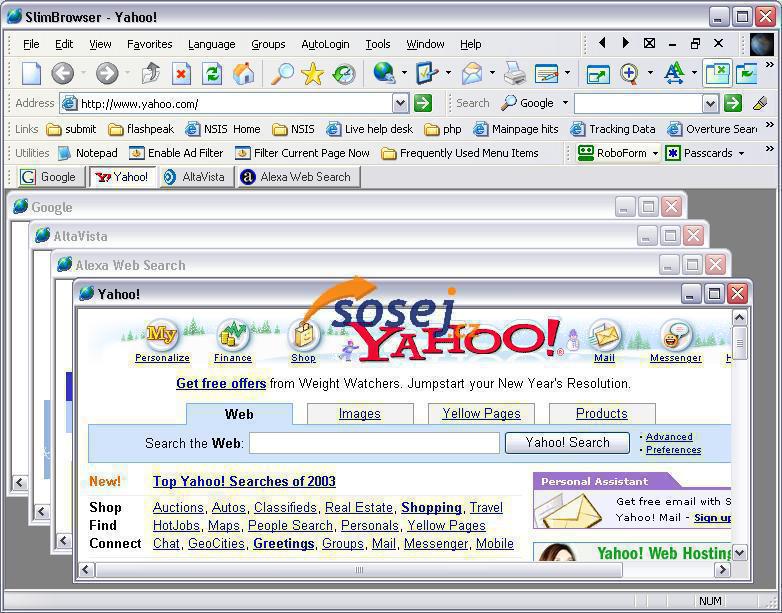Viewport: 782px width, 613px height.
Task: Open Frequently Used Menu Items folder
Action: coord(459,153)
